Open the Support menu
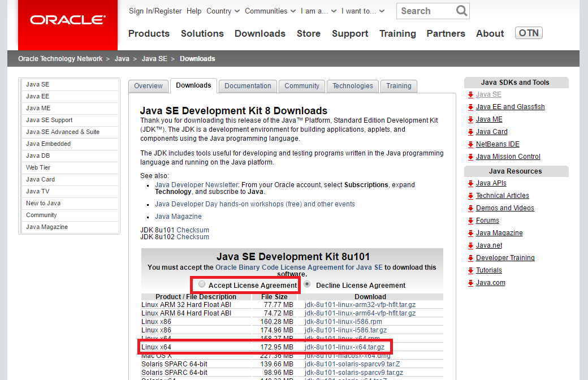This screenshot has height=380, width=588. coord(349,33)
